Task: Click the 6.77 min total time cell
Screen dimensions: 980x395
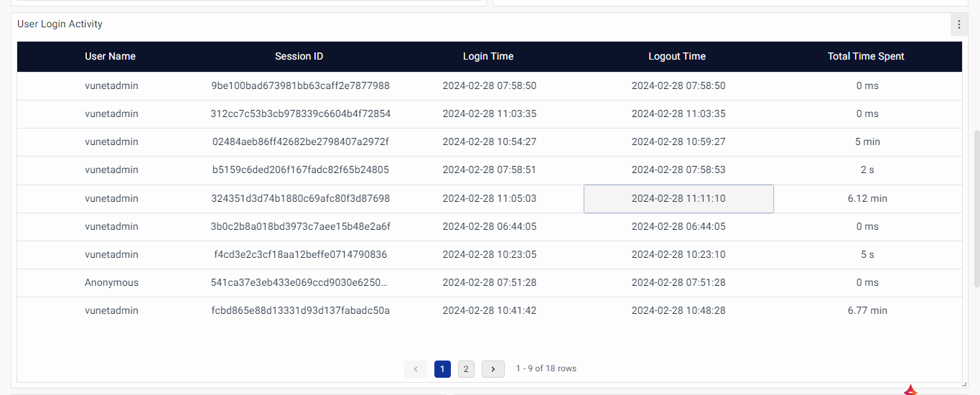Action: tap(867, 311)
